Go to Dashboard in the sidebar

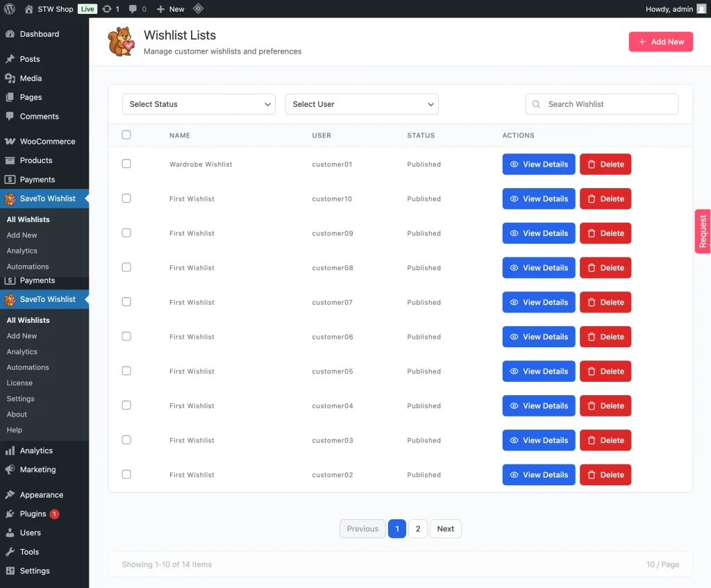click(x=39, y=34)
